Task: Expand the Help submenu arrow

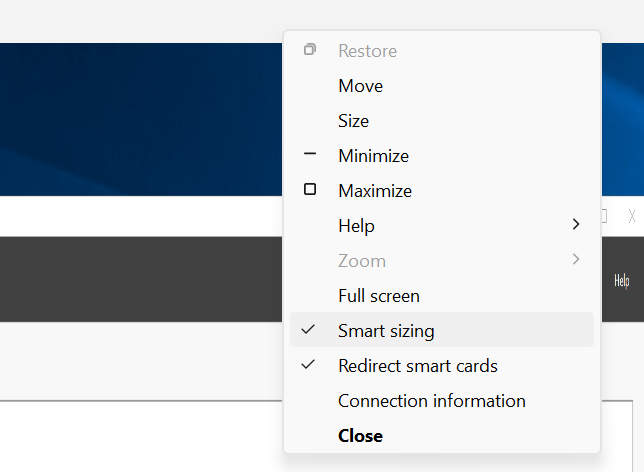Action: click(576, 224)
